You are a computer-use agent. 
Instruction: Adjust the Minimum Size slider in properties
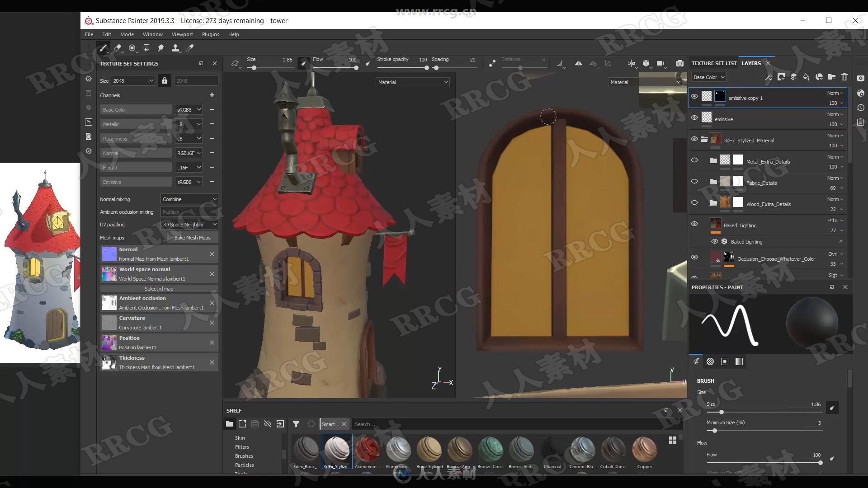pos(715,431)
